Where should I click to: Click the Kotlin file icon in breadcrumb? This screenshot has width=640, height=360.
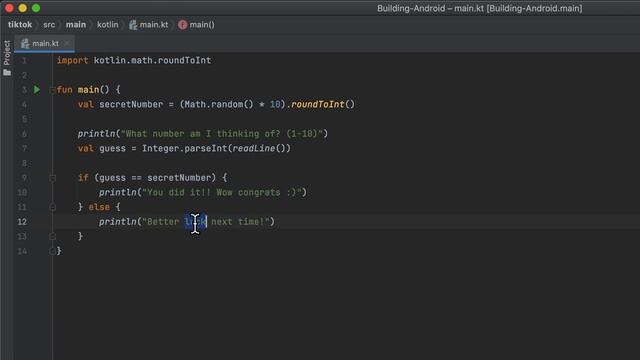(x=133, y=25)
